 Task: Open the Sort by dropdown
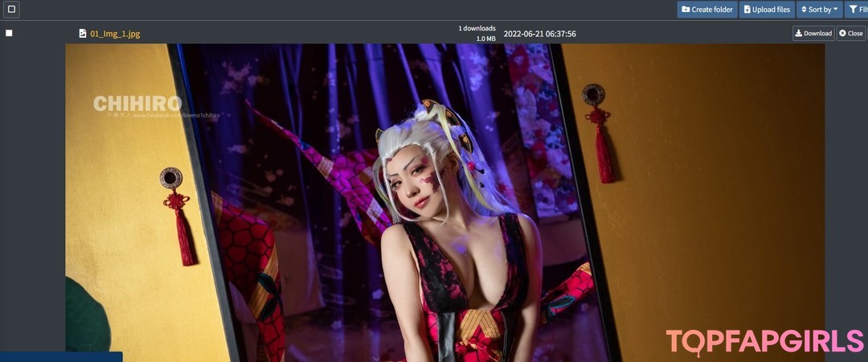tap(819, 10)
